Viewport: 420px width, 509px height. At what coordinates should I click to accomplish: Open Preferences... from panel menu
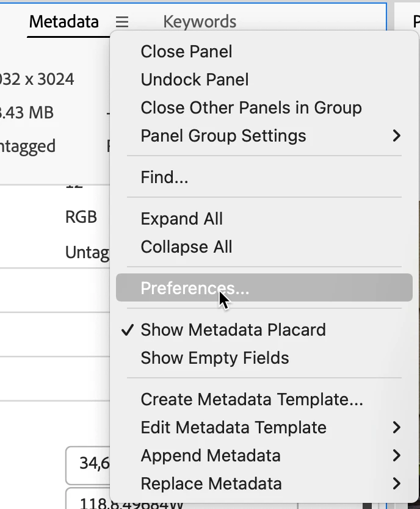tap(195, 288)
